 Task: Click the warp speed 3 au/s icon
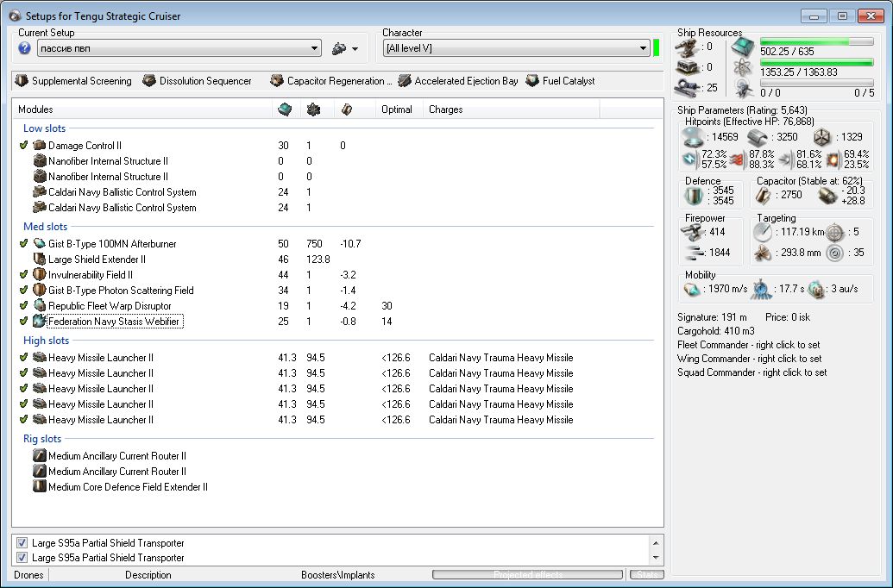(816, 289)
